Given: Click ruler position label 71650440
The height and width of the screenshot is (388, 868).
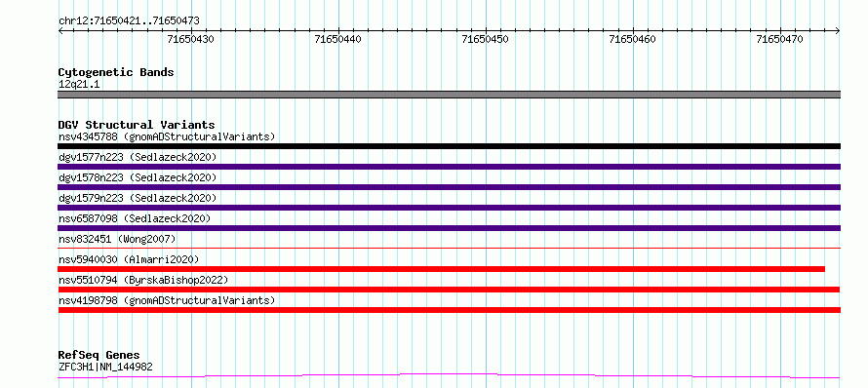Looking at the screenshot, I should pyautogui.click(x=337, y=39).
